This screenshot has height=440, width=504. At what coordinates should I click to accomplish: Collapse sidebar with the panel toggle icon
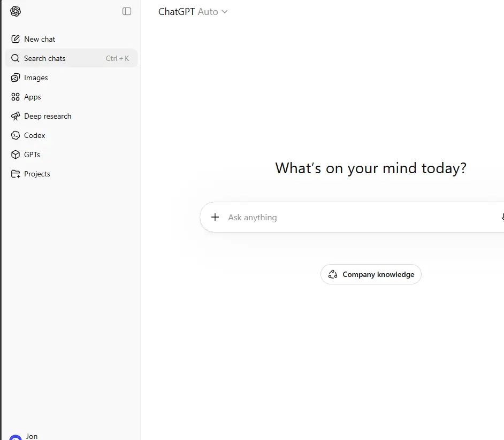(x=127, y=12)
